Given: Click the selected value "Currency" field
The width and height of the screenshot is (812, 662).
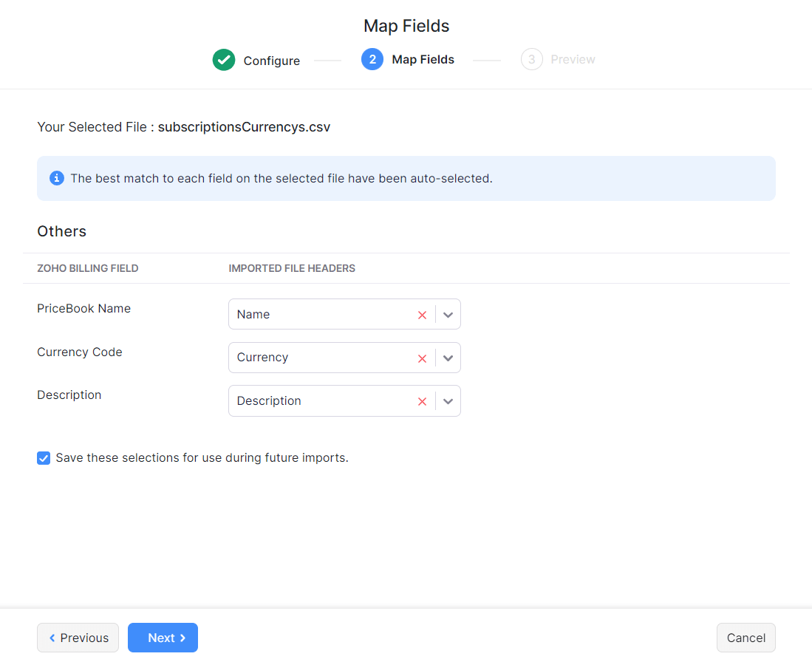Looking at the screenshot, I should [321, 358].
